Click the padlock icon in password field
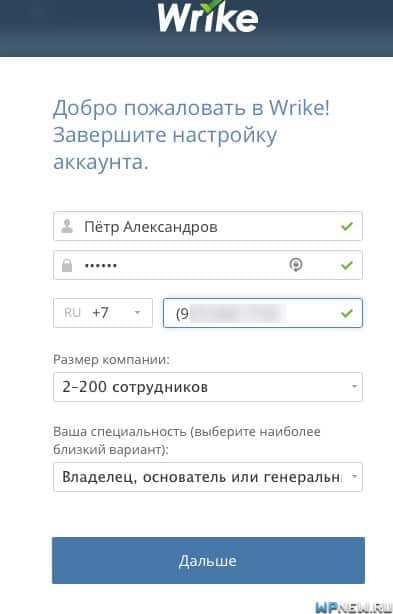The height and width of the screenshot is (614, 393). [x=67, y=265]
